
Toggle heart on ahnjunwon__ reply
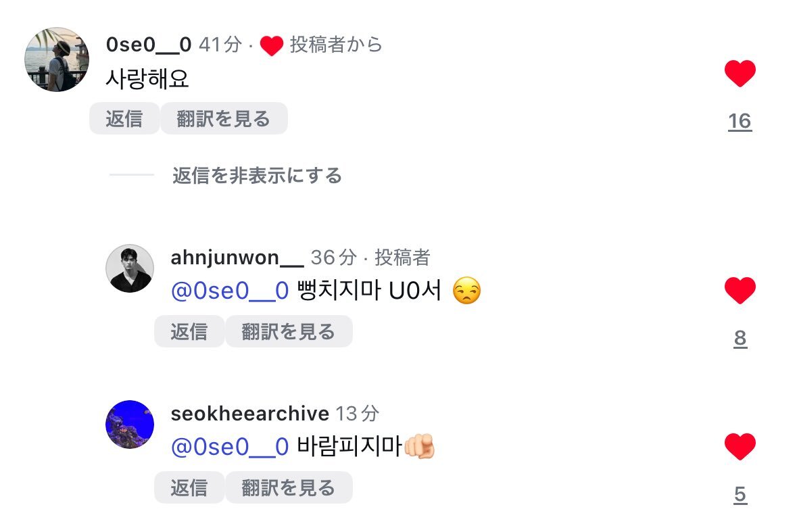click(x=740, y=290)
